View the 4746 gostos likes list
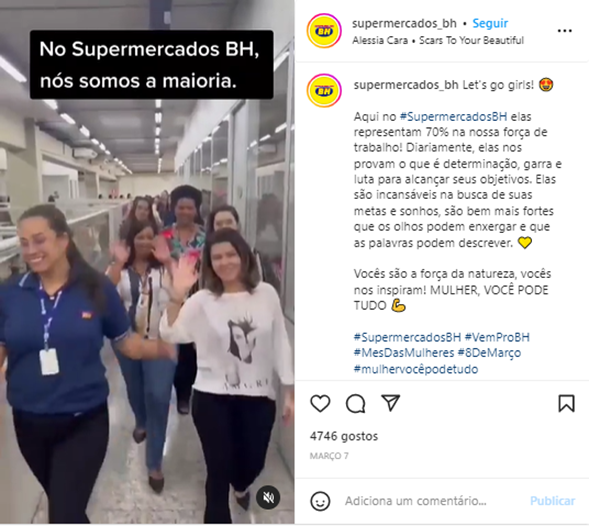 (x=344, y=436)
